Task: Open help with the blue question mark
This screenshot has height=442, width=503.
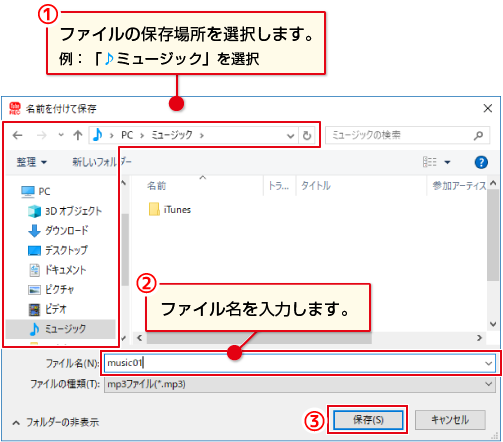Action: pyautogui.click(x=481, y=162)
